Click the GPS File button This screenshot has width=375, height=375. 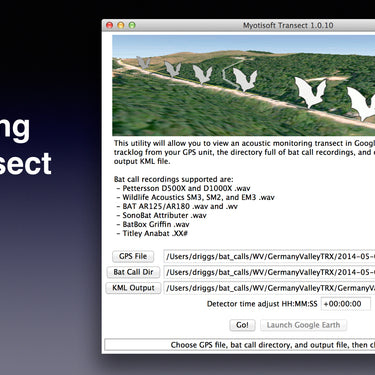point(133,256)
